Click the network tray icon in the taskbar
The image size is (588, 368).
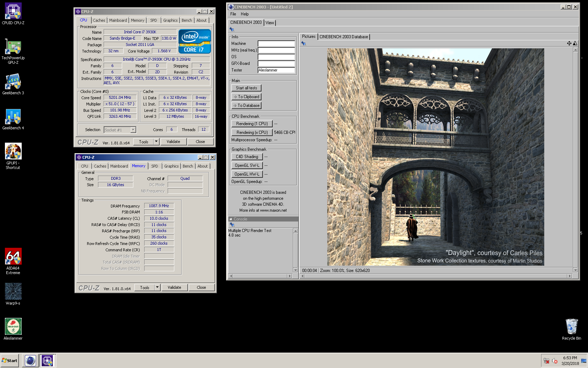546,361
